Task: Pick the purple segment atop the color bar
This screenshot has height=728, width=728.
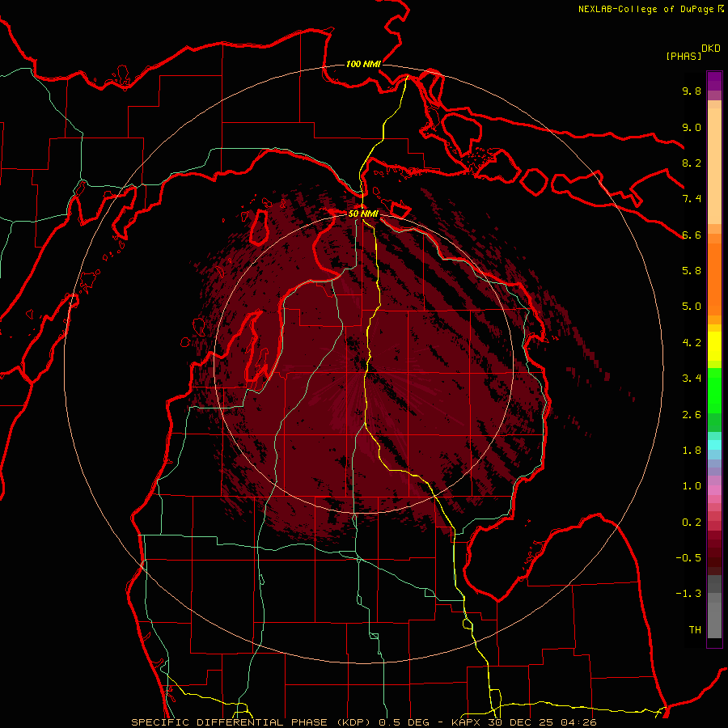Action: 714,81
